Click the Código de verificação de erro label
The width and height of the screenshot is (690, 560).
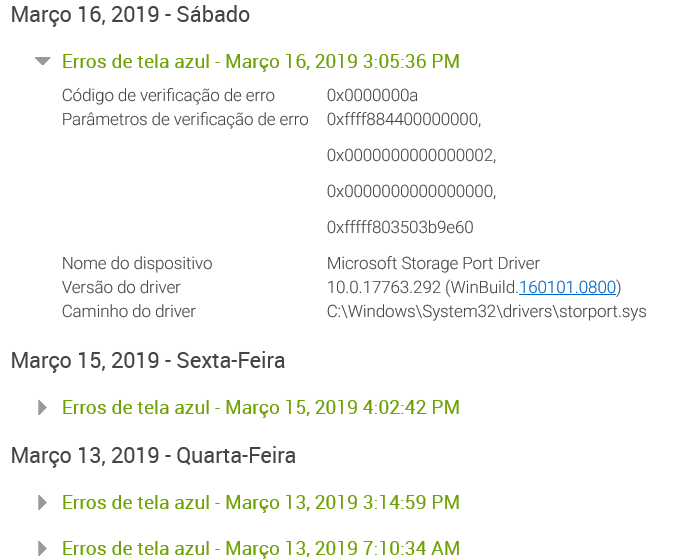[168, 95]
